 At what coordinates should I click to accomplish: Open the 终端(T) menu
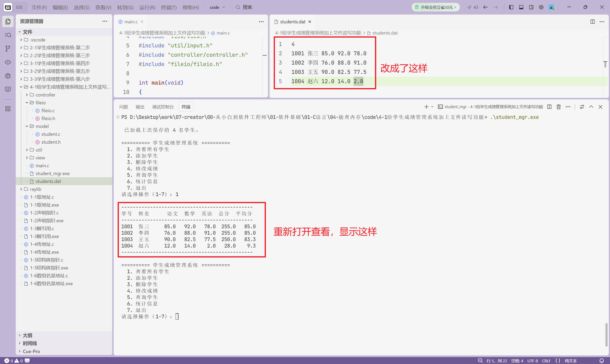point(169,7)
